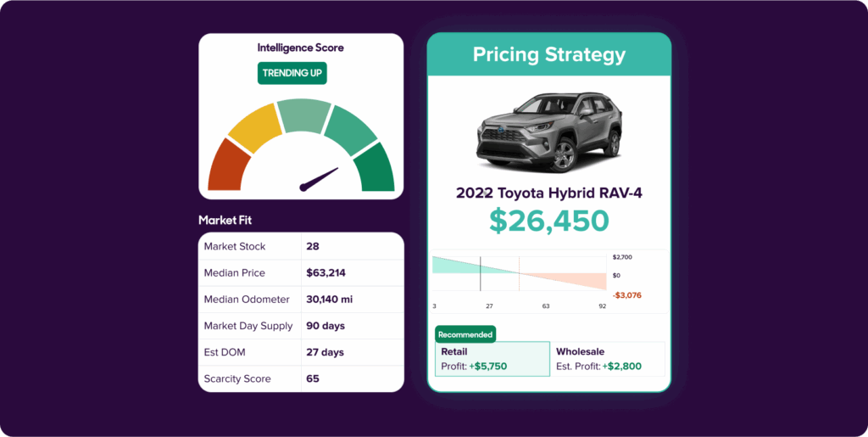Viewport: 868px width, 437px height.
Task: Select the Median Odometer row
Action: click(x=301, y=300)
